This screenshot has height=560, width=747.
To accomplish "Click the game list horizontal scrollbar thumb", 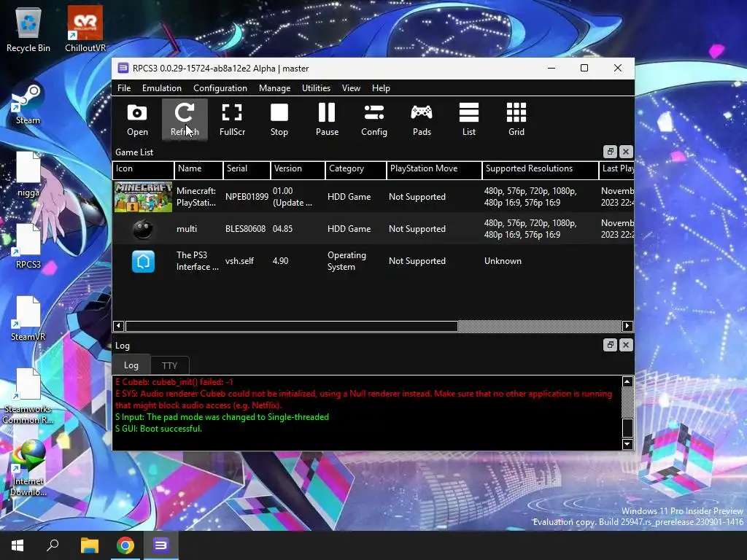I will click(291, 326).
